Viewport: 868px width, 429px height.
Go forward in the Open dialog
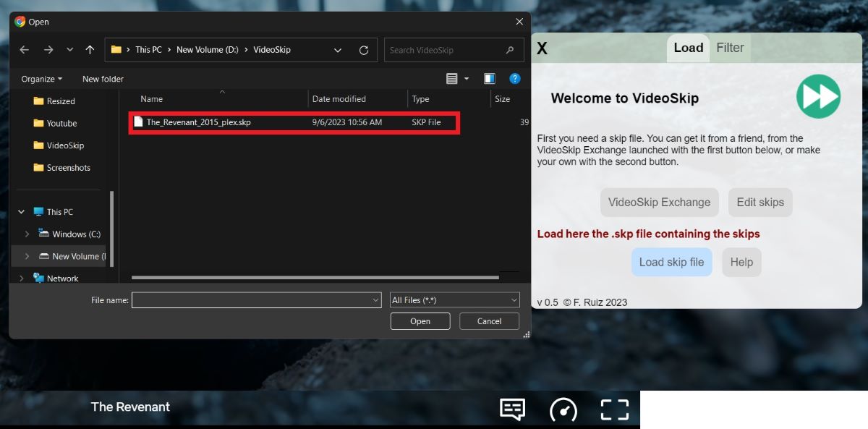[x=48, y=50]
